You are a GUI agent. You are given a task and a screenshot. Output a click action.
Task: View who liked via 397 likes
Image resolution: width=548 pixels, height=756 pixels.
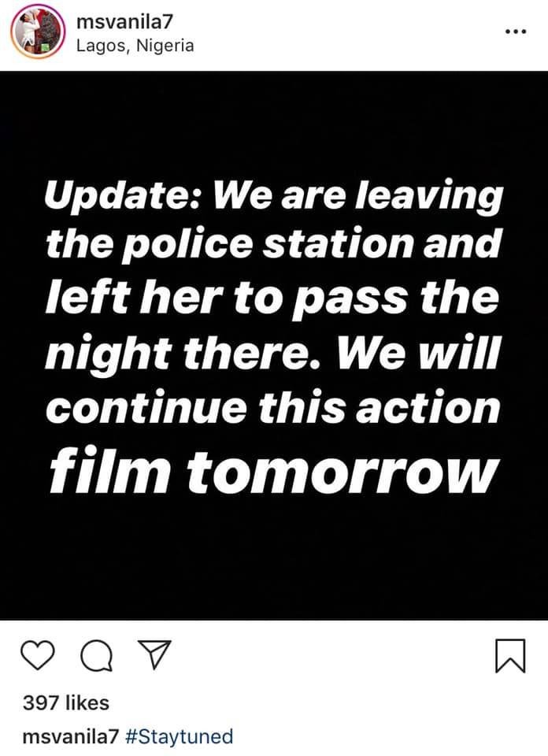point(66,702)
